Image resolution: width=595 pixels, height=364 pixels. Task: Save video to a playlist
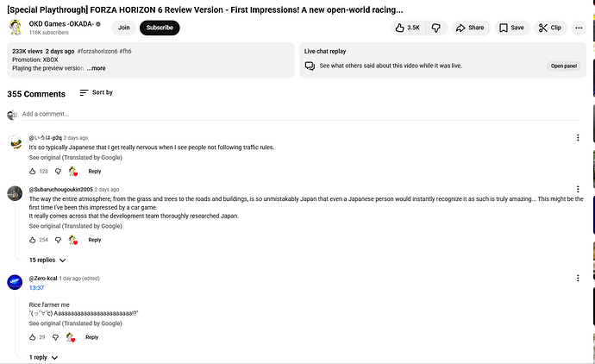pyautogui.click(x=511, y=28)
